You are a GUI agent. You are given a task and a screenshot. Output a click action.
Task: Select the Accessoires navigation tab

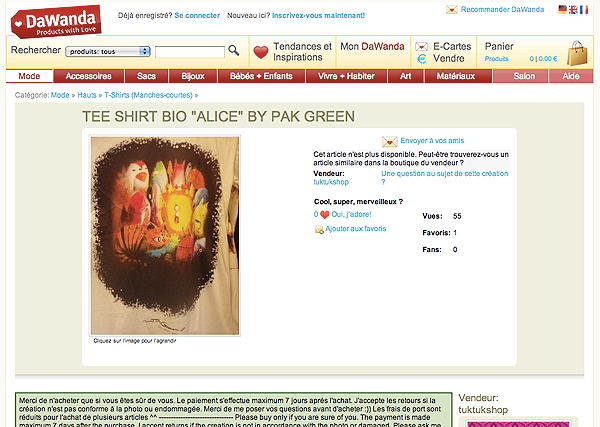click(88, 76)
